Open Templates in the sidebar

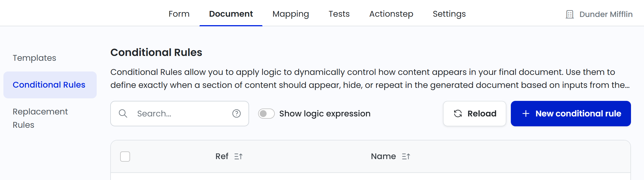(x=34, y=58)
